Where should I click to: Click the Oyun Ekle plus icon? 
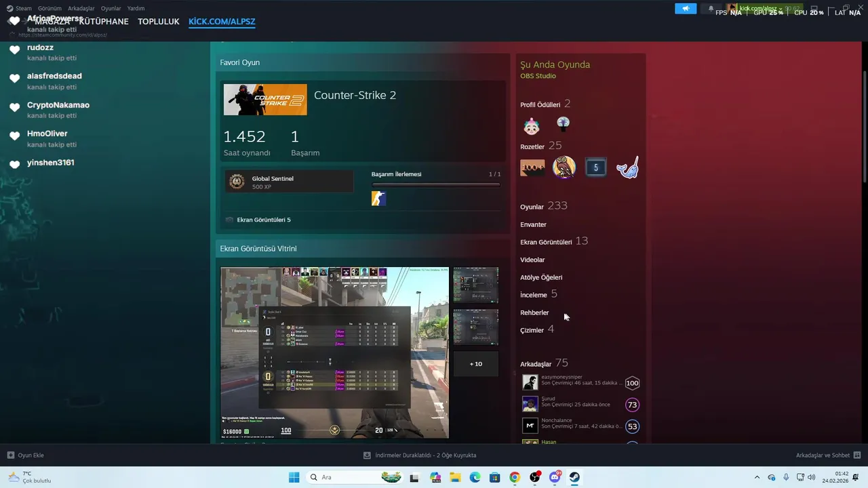pos(10,455)
